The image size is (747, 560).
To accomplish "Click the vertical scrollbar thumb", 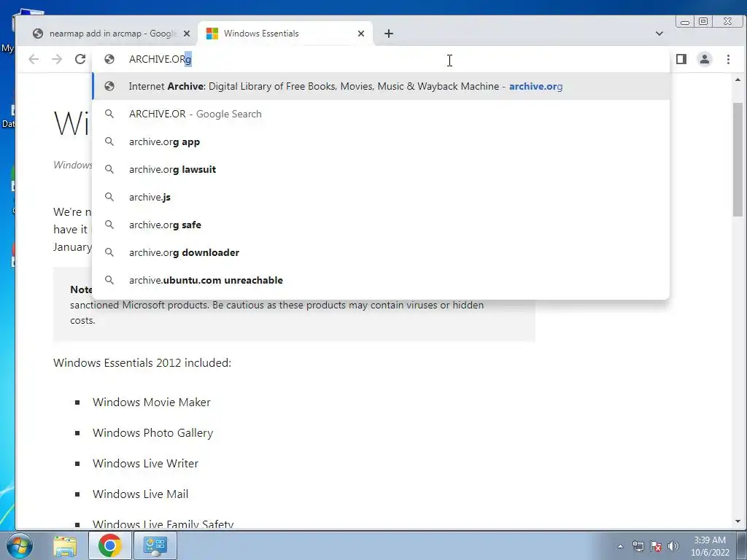I will coord(738,160).
